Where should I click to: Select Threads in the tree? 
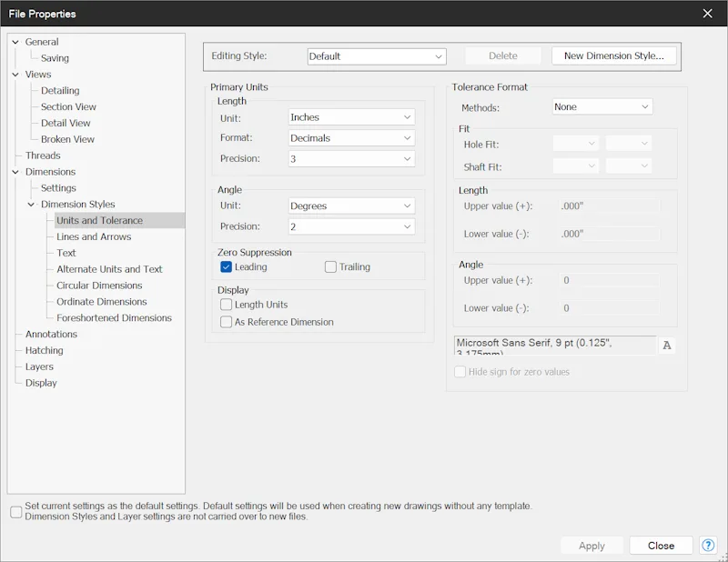(43, 156)
